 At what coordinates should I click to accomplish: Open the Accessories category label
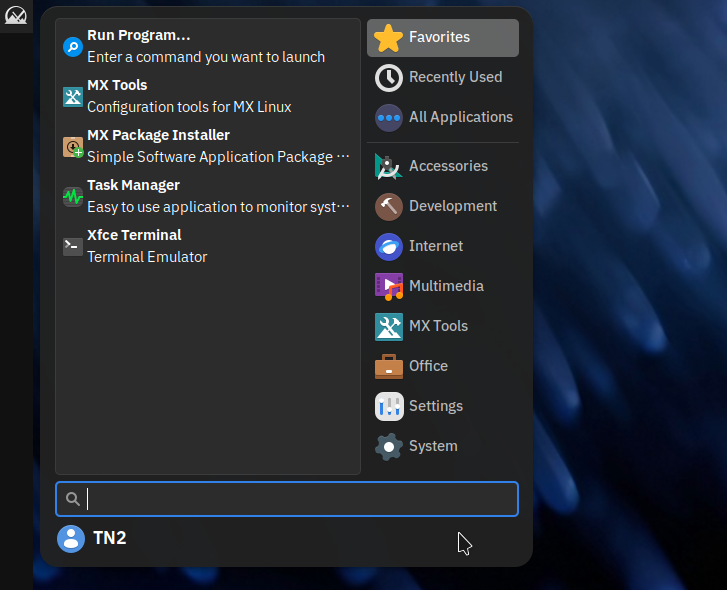tap(448, 166)
